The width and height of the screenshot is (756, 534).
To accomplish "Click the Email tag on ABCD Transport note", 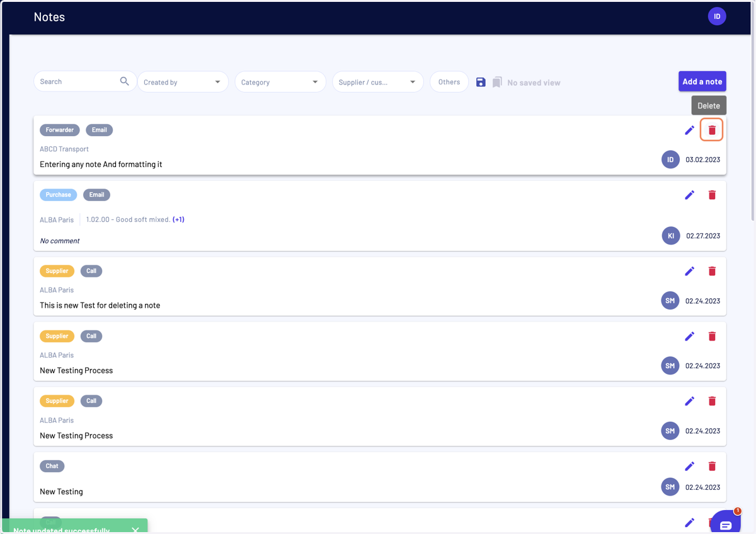I will tap(100, 130).
